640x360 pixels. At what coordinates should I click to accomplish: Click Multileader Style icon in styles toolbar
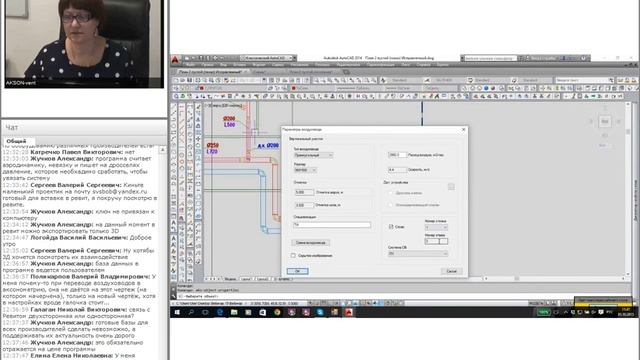coord(514,80)
